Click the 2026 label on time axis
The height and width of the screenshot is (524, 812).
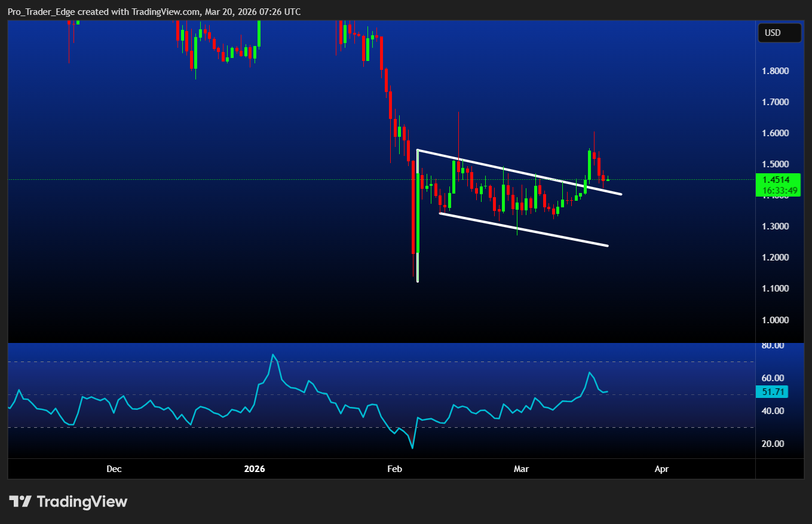click(255, 469)
